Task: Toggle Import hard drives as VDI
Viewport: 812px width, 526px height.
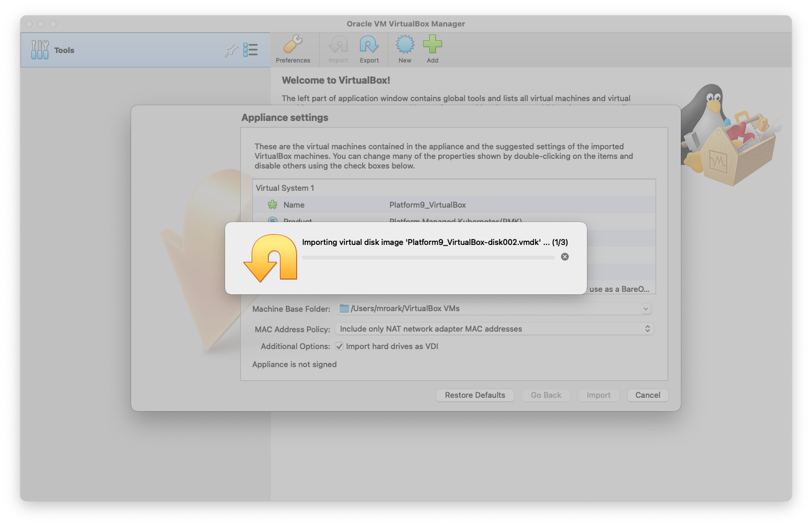Action: click(339, 347)
